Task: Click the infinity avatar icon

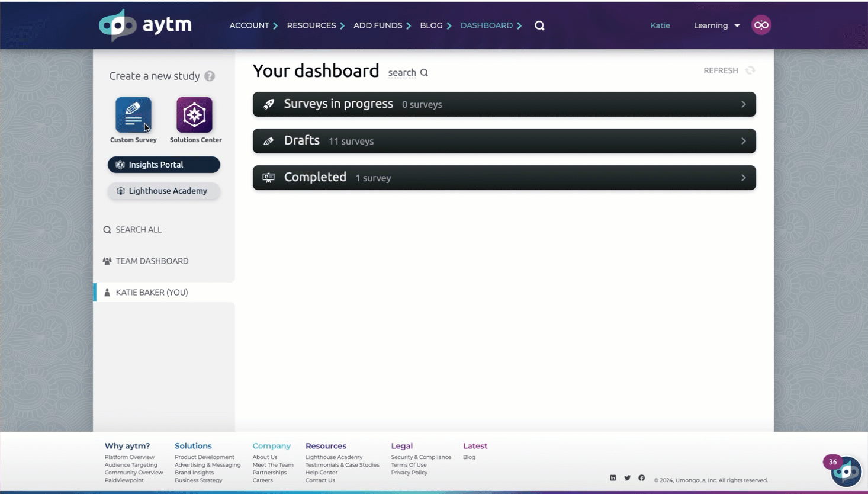Action: pos(761,25)
